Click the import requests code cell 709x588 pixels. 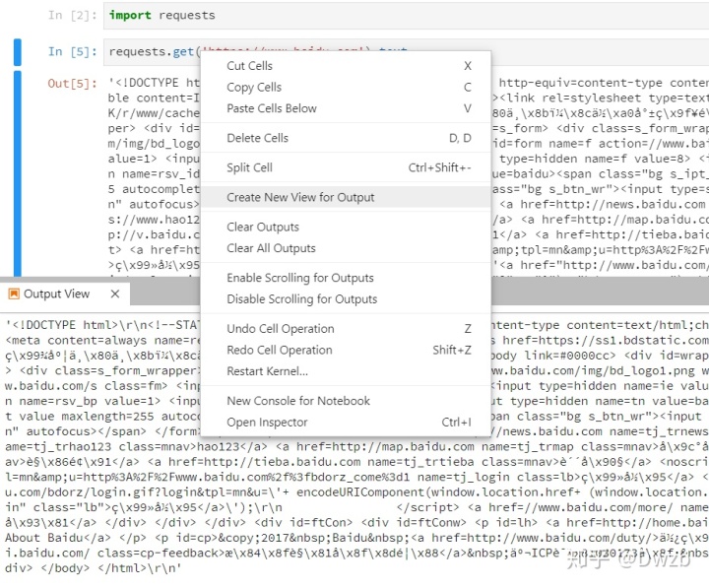tap(406, 16)
